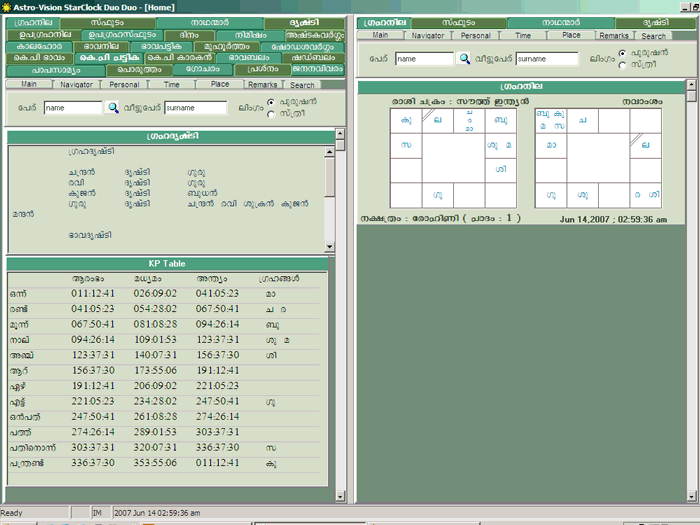Switch to the മുഹൂർത്തം tab
Screen dimensions: 700x525
(226, 46)
